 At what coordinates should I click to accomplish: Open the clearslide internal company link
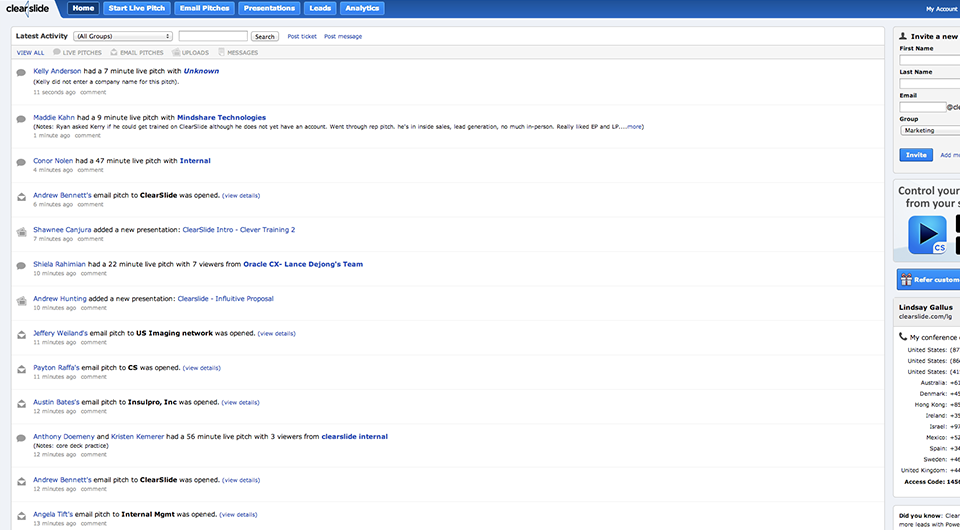pyautogui.click(x=354, y=437)
